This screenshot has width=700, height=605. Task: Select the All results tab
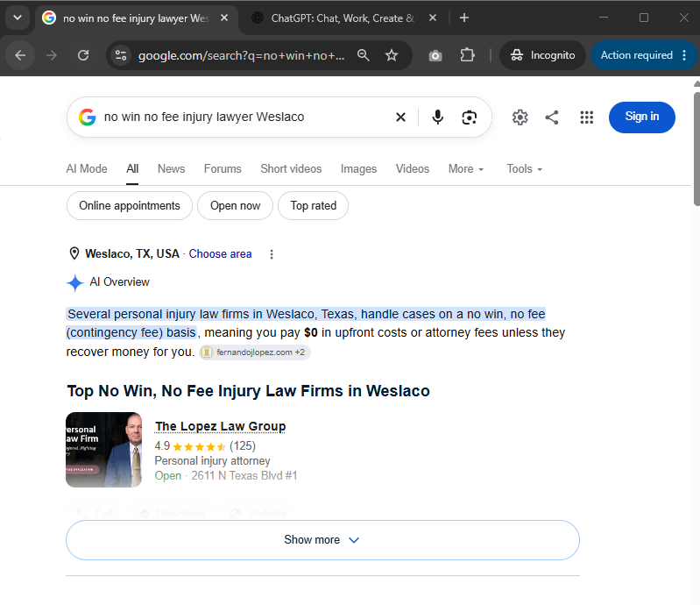[132, 169]
